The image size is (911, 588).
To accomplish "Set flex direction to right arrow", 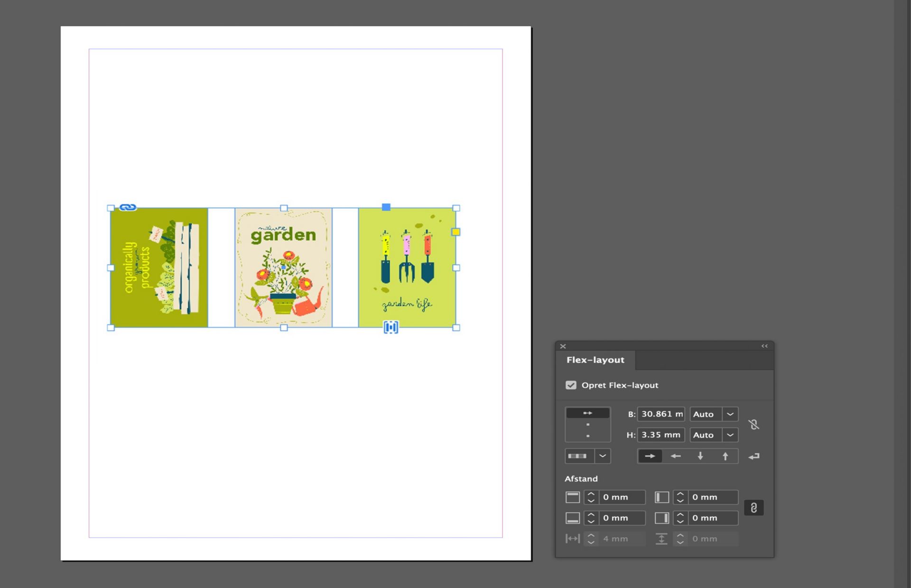I will 650,456.
